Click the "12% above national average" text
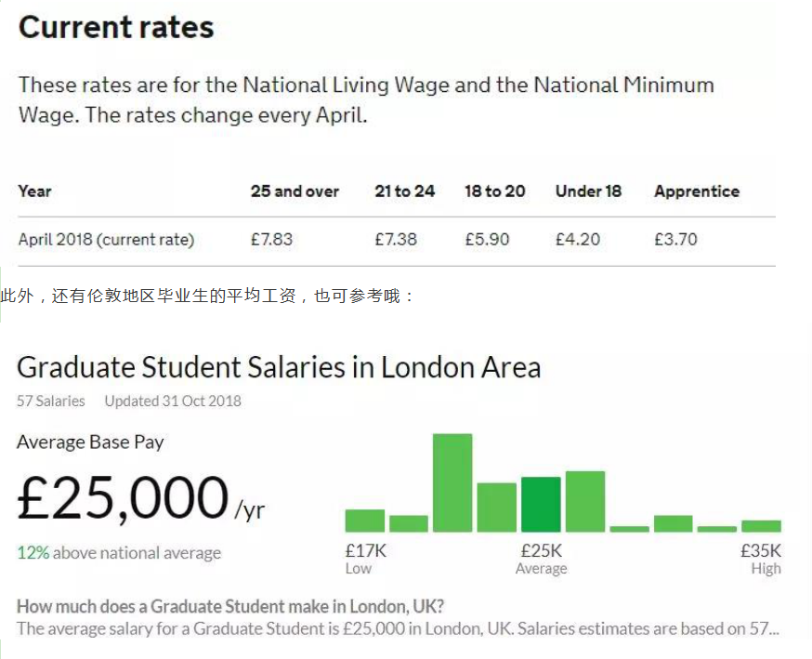The width and height of the screenshot is (812, 659). click(x=119, y=553)
